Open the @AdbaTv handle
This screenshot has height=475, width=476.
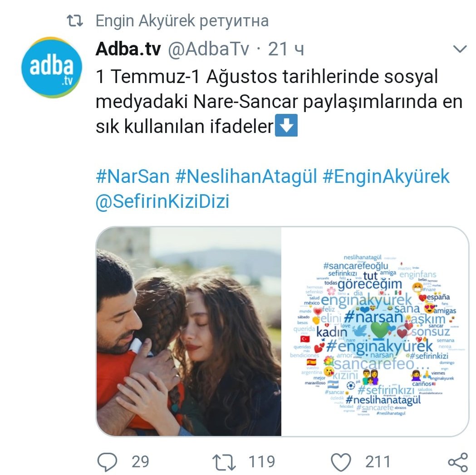coord(209,49)
